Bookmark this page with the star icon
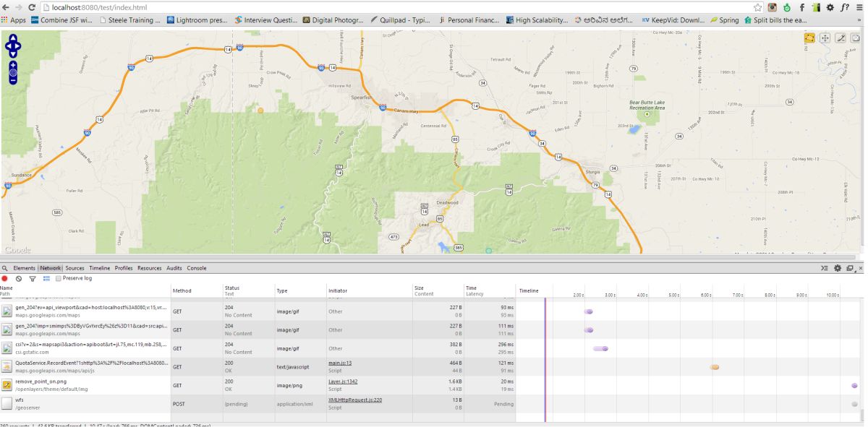The height and width of the screenshot is (427, 868). pyautogui.click(x=758, y=7)
